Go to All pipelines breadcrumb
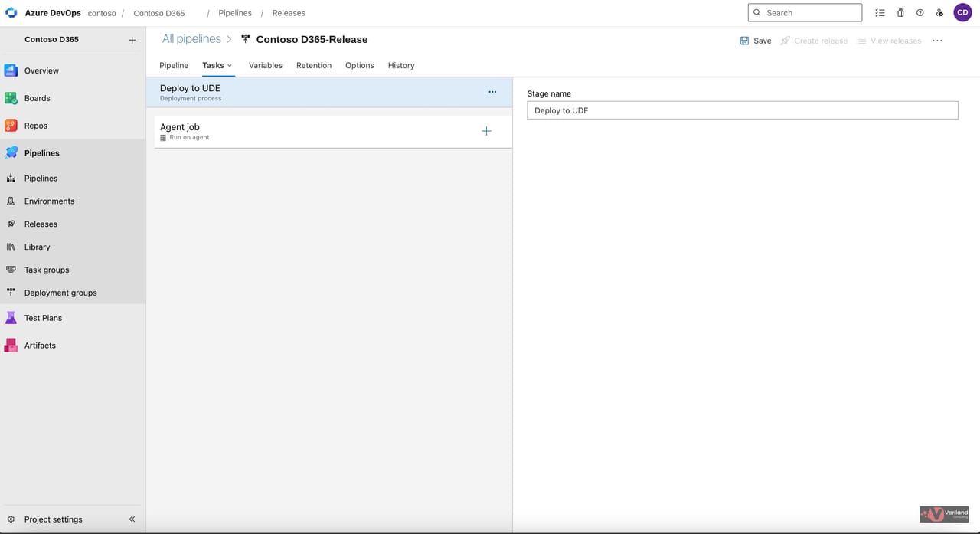 (191, 39)
